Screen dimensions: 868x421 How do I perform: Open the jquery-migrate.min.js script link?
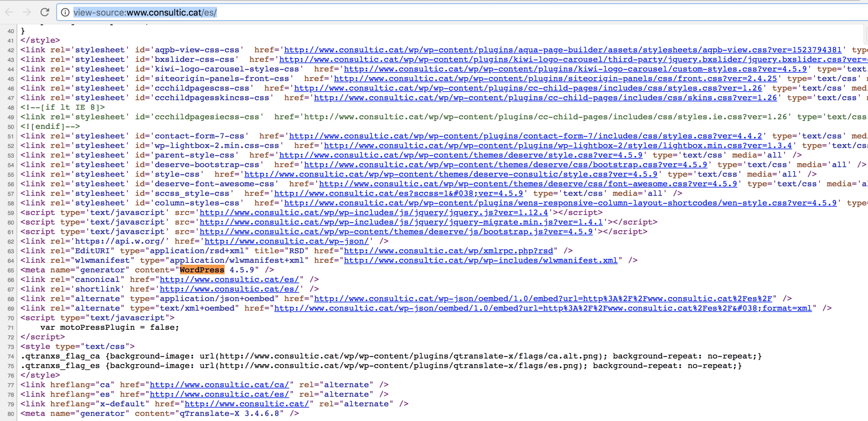tap(401, 222)
